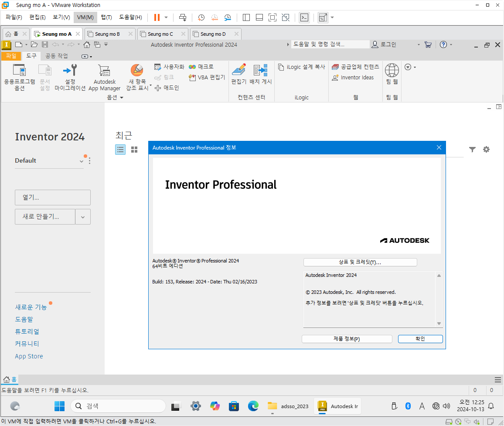Open Add-ins (애드인) manager
This screenshot has width=504, height=426.
[x=167, y=88]
